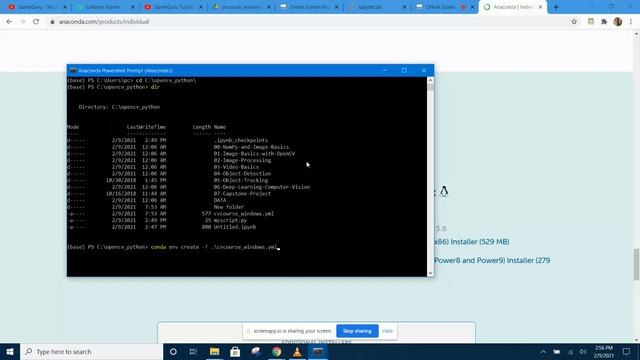Image resolution: width=640 pixels, height=360 pixels.
Task: Open the app icon beside Microsoft Store
Action: (256, 351)
